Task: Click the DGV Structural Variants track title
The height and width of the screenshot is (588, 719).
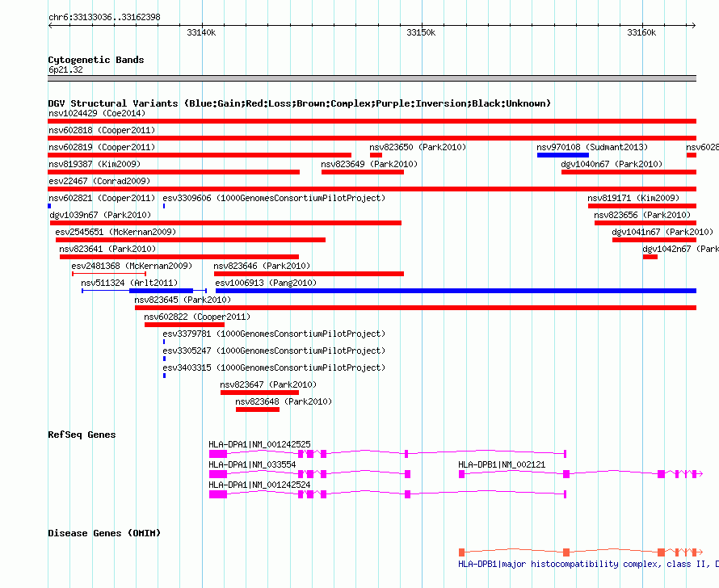Action: coord(300,103)
